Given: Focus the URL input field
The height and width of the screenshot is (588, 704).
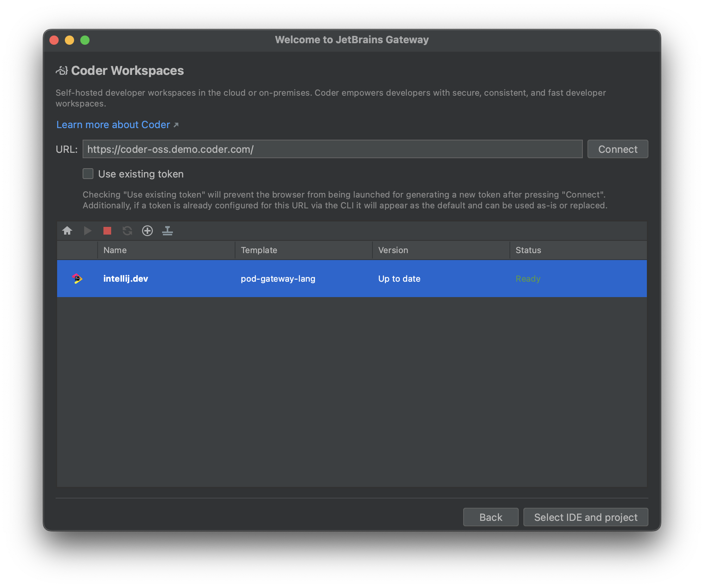Looking at the screenshot, I should click(x=332, y=149).
